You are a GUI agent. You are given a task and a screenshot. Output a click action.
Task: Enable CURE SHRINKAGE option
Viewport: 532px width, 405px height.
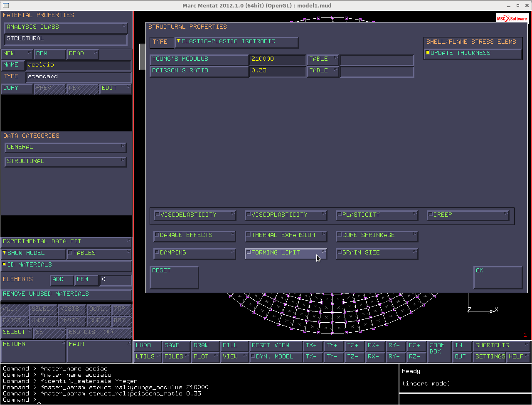[377, 236]
